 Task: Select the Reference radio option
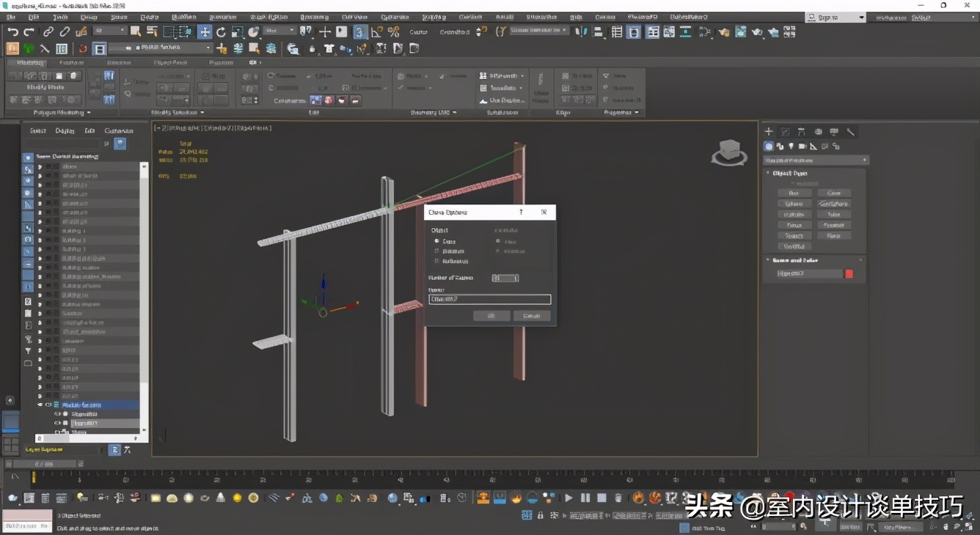437,261
